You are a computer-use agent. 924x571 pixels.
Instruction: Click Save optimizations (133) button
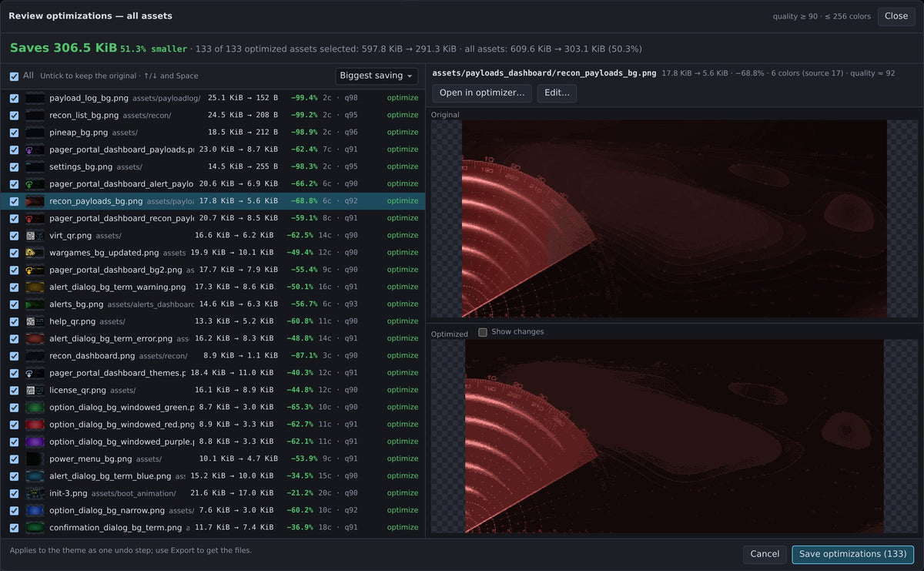coord(853,554)
